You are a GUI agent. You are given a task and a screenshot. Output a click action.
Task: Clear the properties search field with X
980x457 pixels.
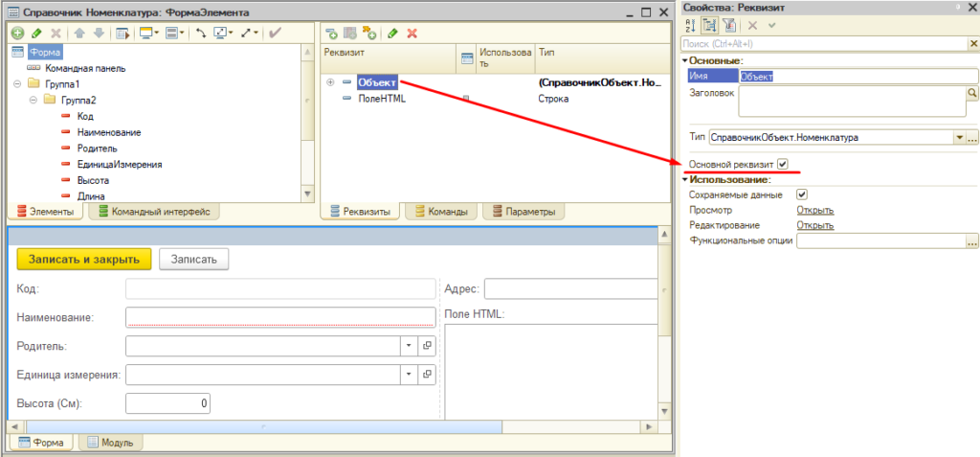click(x=973, y=43)
